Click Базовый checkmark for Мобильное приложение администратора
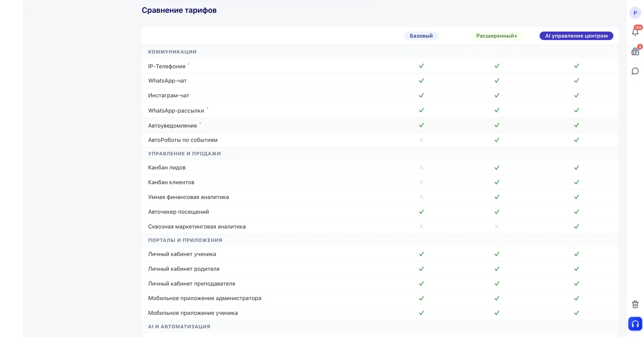The height and width of the screenshot is (337, 644). 421,298
